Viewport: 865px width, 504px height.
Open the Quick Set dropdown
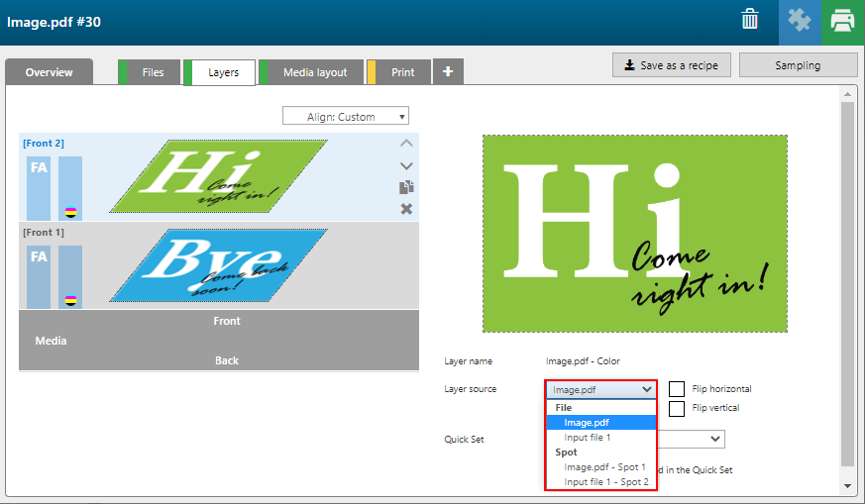691,440
